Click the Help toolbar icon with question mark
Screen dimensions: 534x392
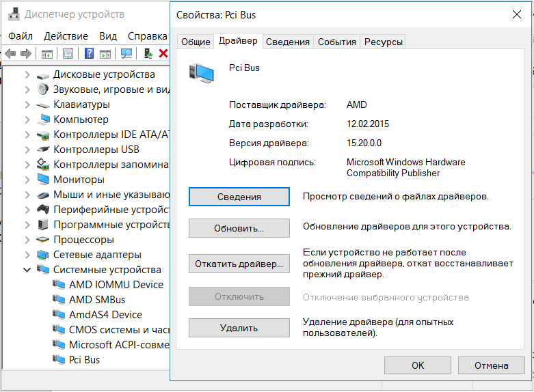[x=89, y=53]
